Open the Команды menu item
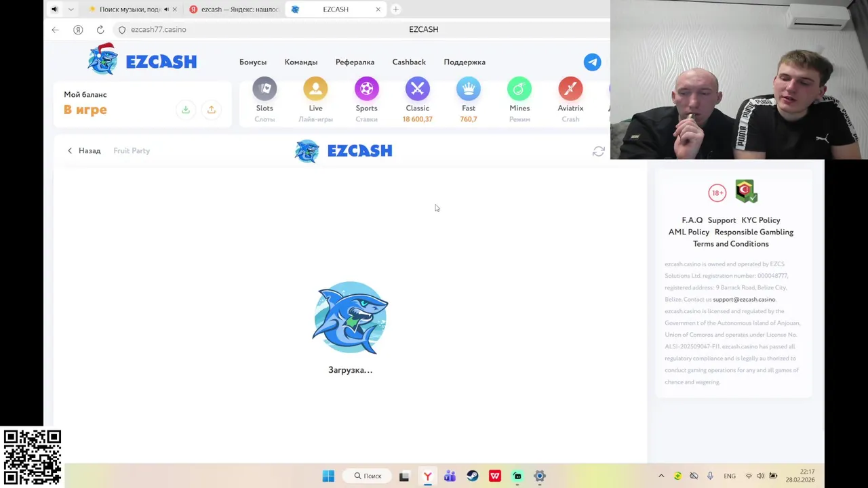Screen dimensions: 868x488 [301, 62]
